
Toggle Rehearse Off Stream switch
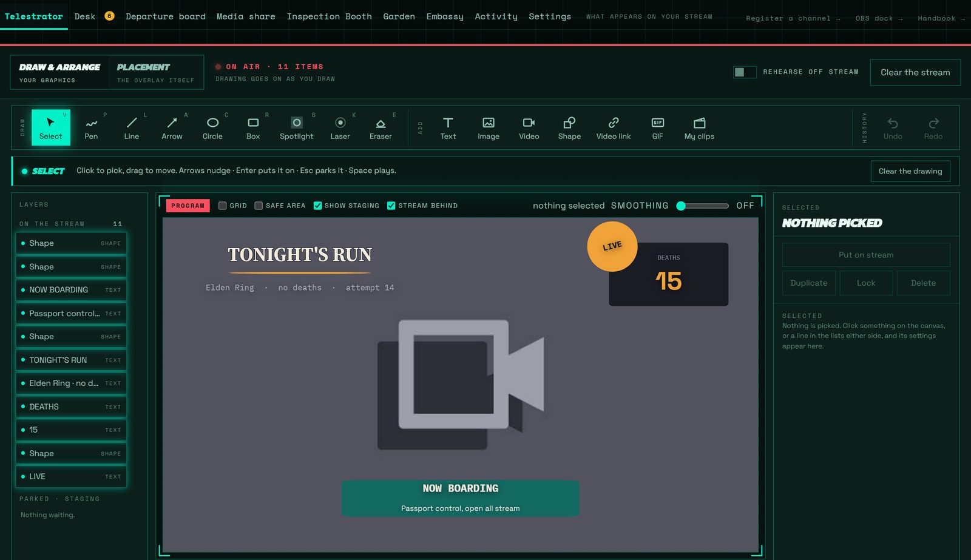click(745, 72)
